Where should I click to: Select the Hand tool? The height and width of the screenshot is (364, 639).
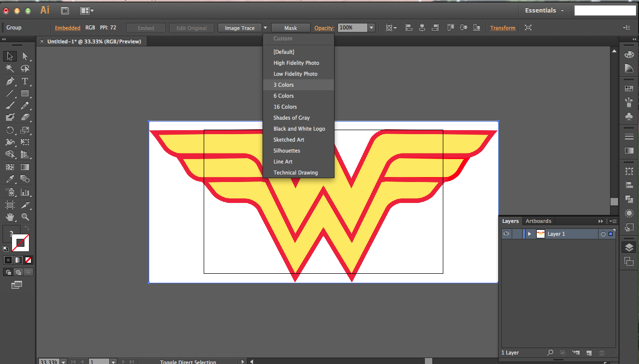[10, 217]
